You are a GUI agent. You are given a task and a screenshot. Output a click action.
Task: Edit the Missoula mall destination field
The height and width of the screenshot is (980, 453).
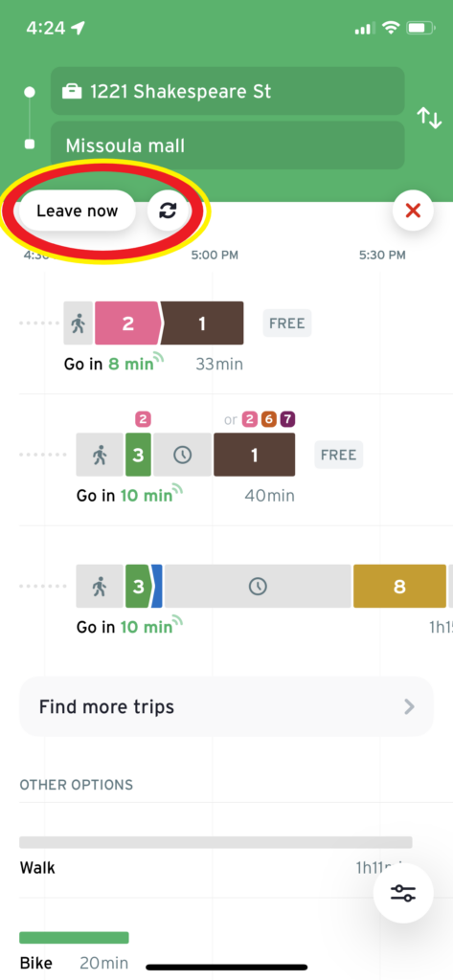point(228,145)
